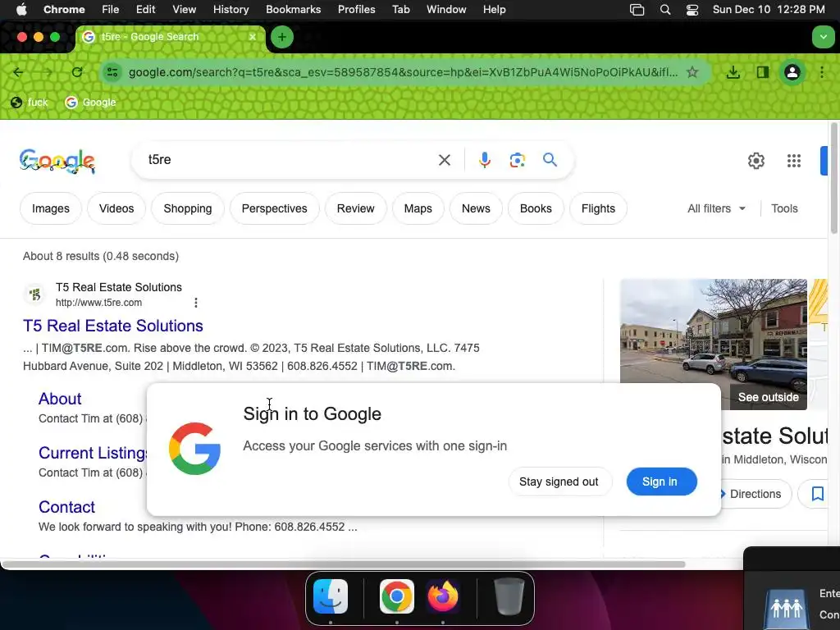Open more options for T5 result

(196, 303)
